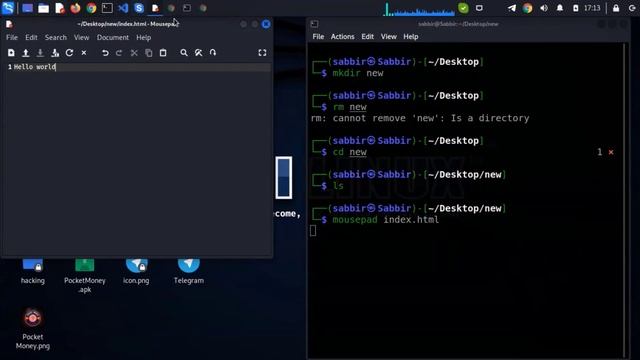Open Mousepad Search menu
640x360 pixels.
(56, 38)
